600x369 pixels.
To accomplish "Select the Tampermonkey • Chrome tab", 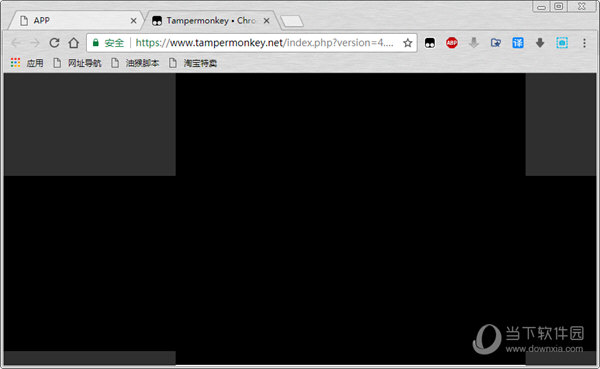I will pyautogui.click(x=210, y=20).
